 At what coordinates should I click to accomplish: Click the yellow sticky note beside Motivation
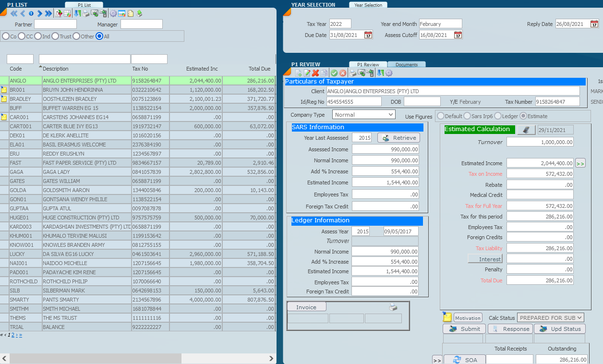pos(447,317)
